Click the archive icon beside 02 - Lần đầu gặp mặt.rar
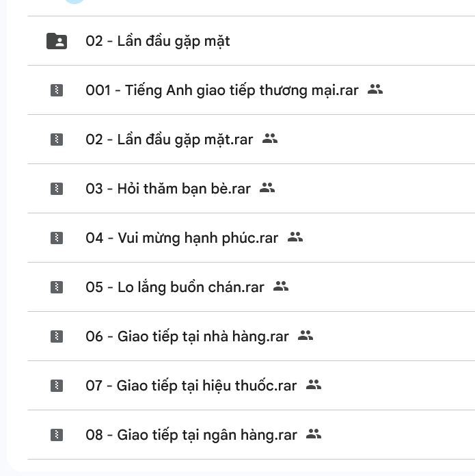Viewport: 475px width, 476px height. click(57, 140)
